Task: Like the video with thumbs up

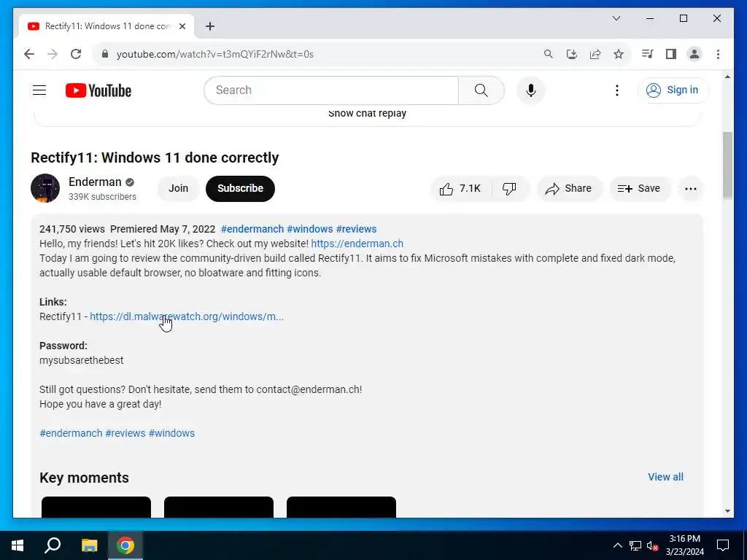Action: click(461, 189)
